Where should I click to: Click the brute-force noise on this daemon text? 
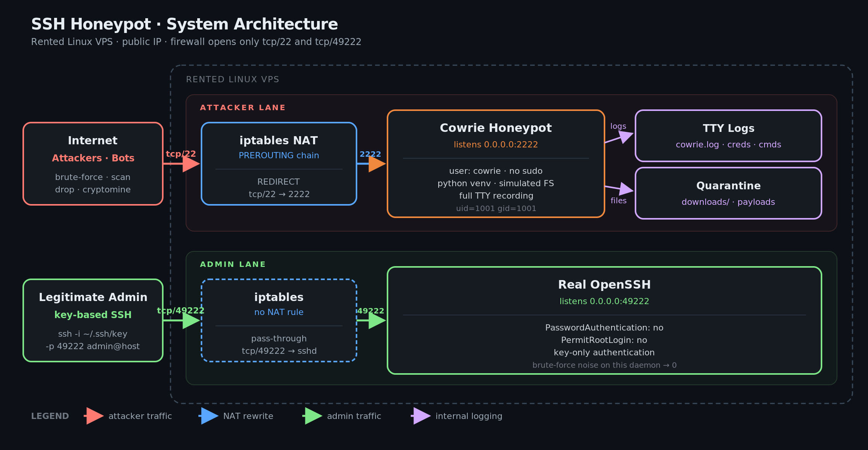(x=604, y=365)
